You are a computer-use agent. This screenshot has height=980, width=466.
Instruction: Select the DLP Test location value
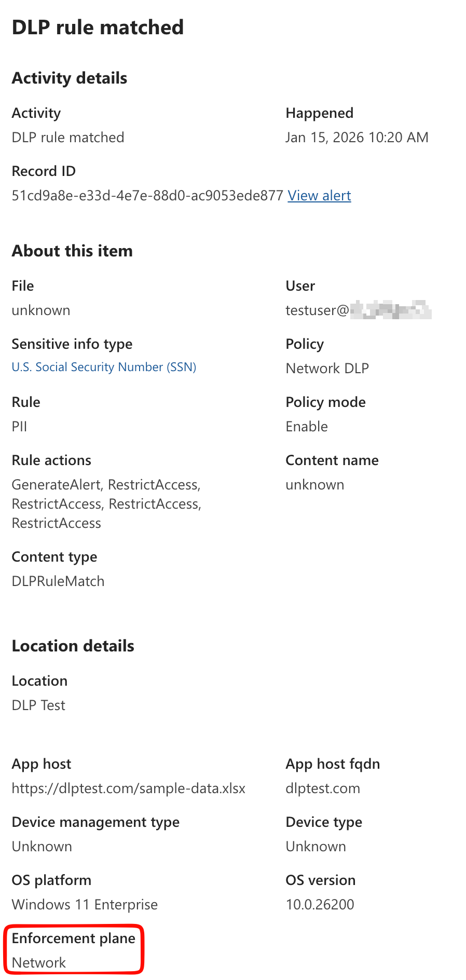[x=38, y=705]
